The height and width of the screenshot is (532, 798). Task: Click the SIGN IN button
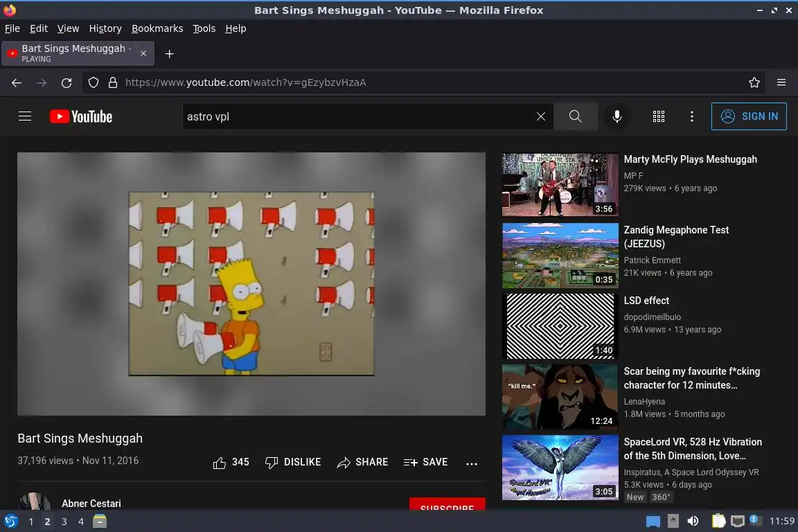click(749, 116)
